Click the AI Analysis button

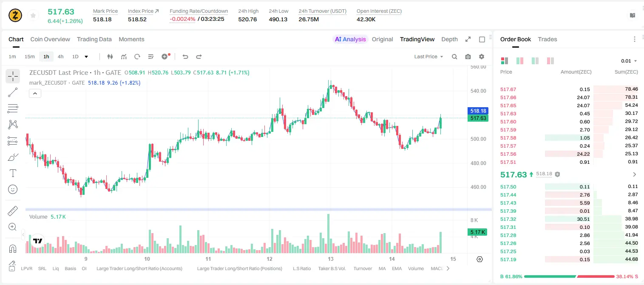click(x=350, y=39)
